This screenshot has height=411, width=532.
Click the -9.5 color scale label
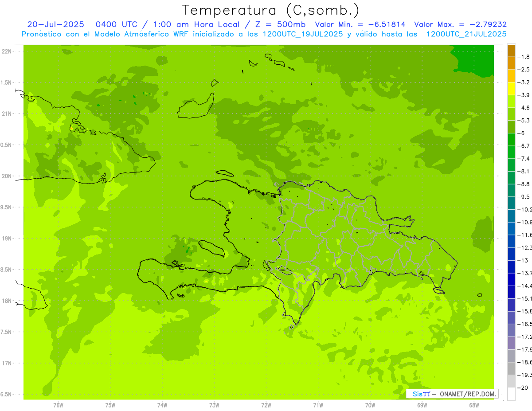(x=524, y=196)
